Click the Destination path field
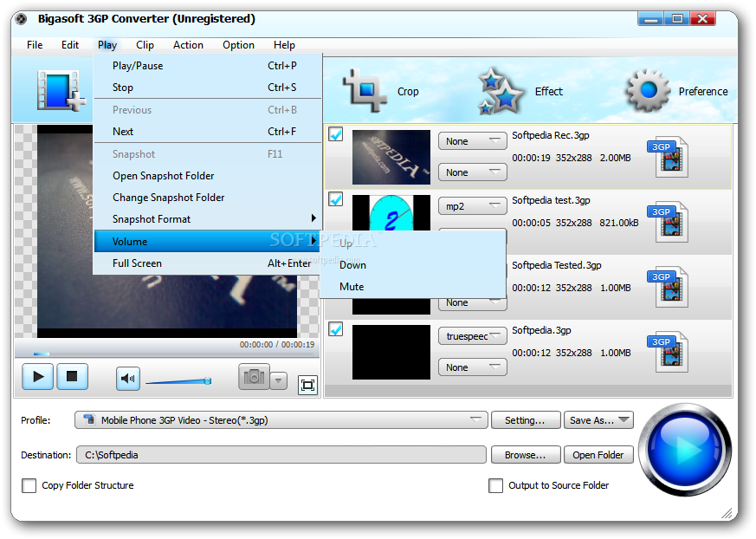 pos(281,455)
